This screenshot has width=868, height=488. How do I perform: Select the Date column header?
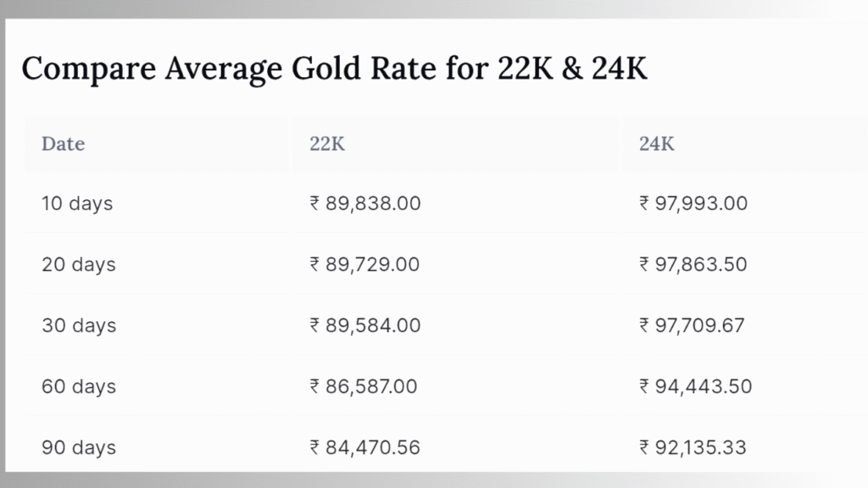(x=63, y=144)
